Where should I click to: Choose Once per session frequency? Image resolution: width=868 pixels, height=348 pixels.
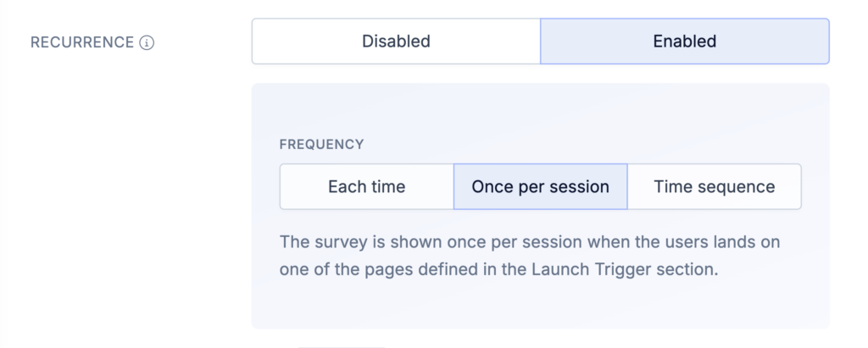coord(540,187)
